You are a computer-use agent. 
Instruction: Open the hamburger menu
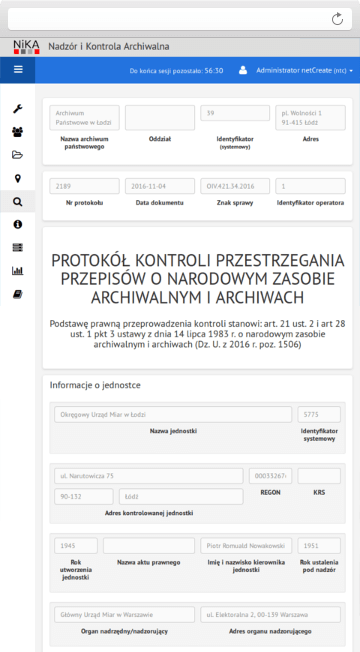[x=18, y=69]
